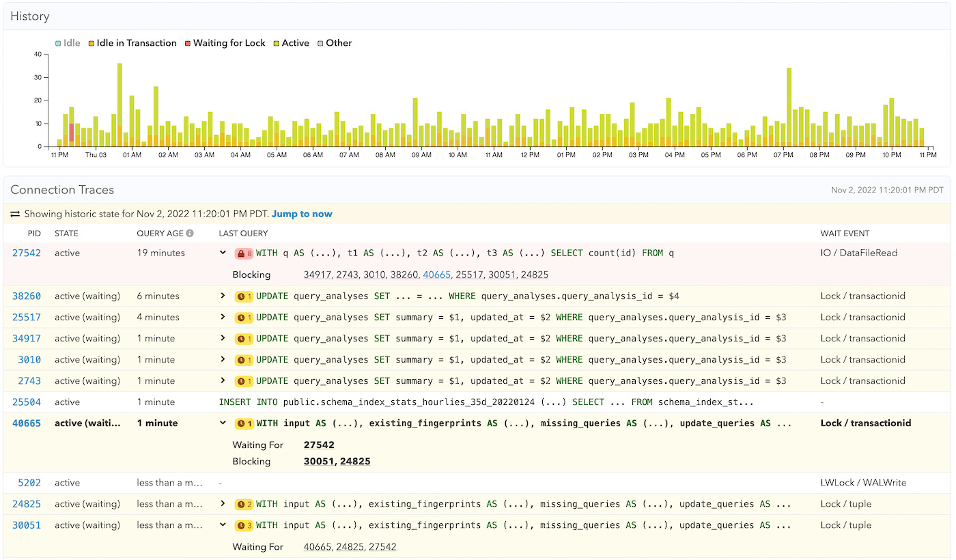Image resolution: width=956 pixels, height=560 pixels.
Task: Click the History panel heading
Action: tap(30, 16)
